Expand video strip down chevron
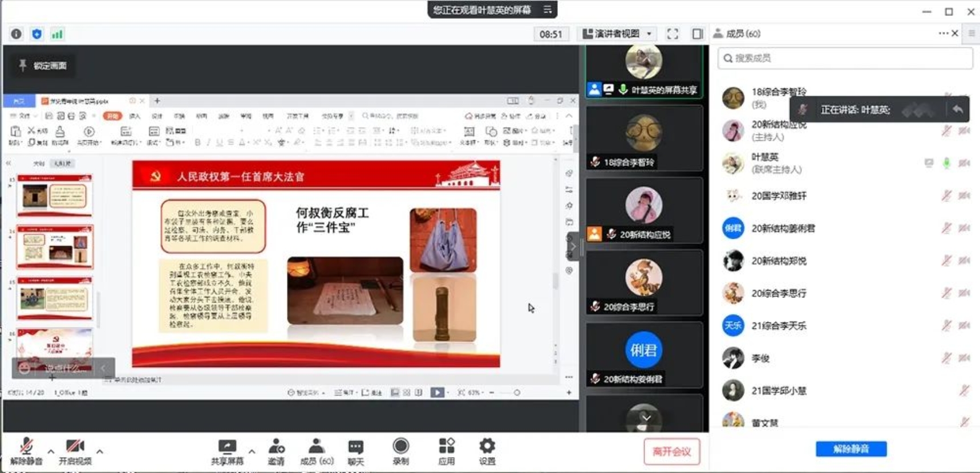Image resolution: width=980 pixels, height=473 pixels. click(x=646, y=418)
